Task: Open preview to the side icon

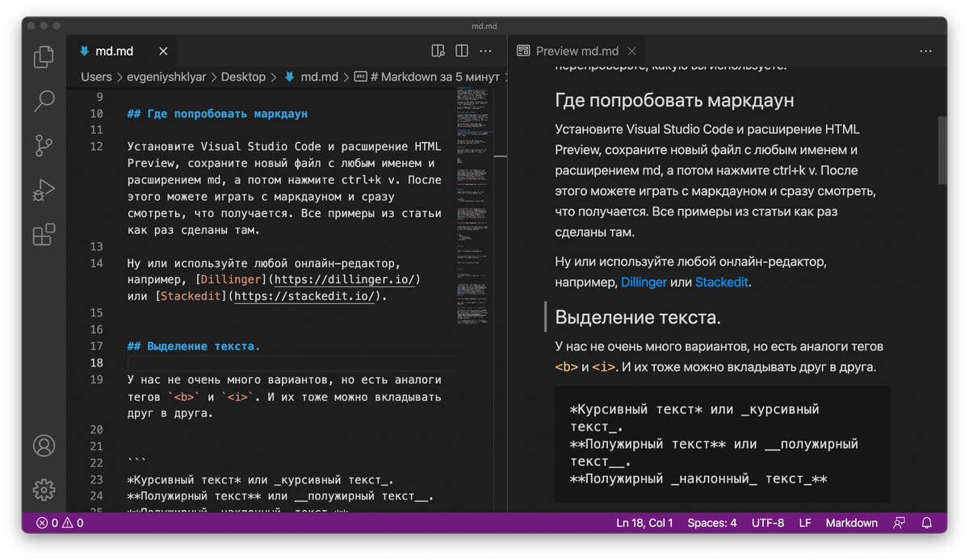Action: pos(438,51)
